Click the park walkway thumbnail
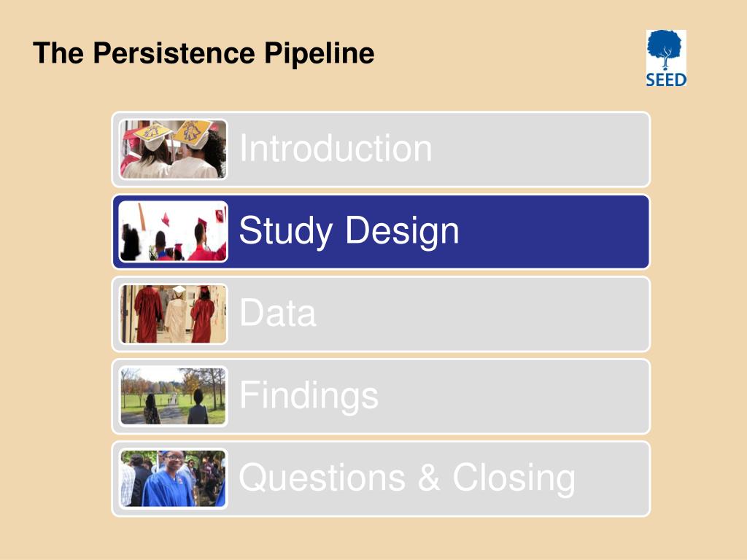 (173, 396)
